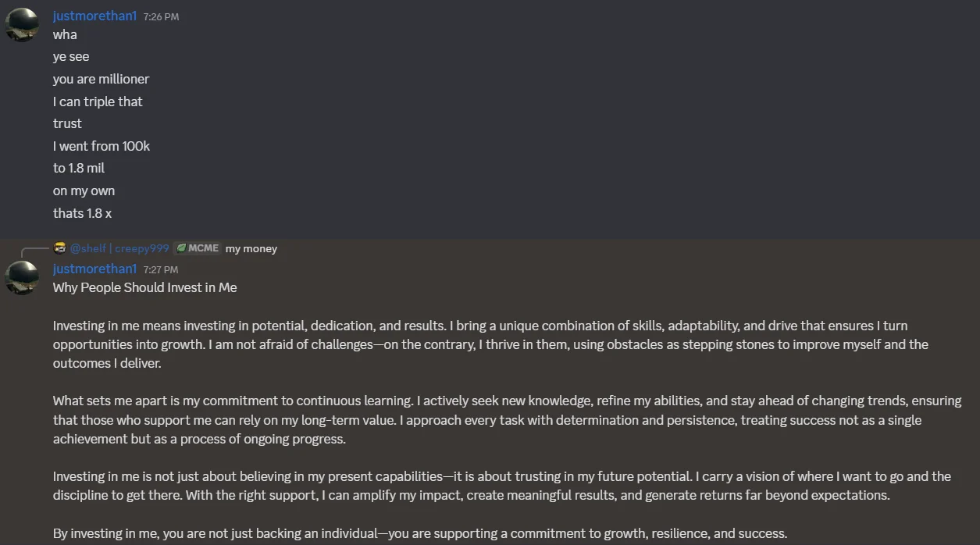This screenshot has height=545, width=980.
Task: Click the reply connector line above the avatar
Action: (x=35, y=251)
